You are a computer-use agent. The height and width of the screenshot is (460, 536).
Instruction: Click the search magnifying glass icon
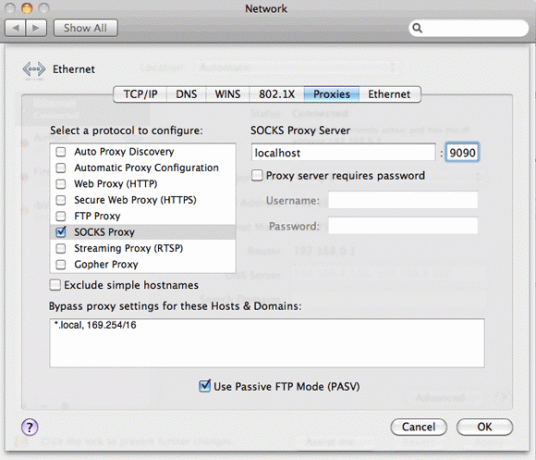tap(417, 28)
